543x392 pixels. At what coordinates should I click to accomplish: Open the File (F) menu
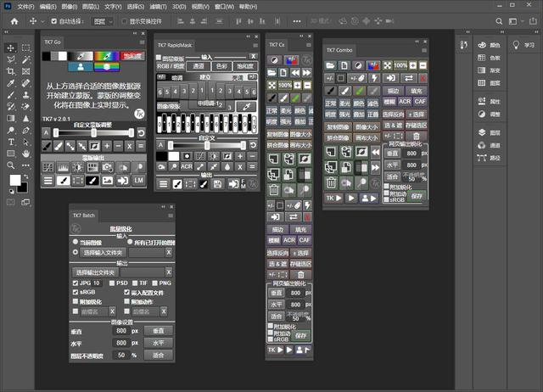25,7
